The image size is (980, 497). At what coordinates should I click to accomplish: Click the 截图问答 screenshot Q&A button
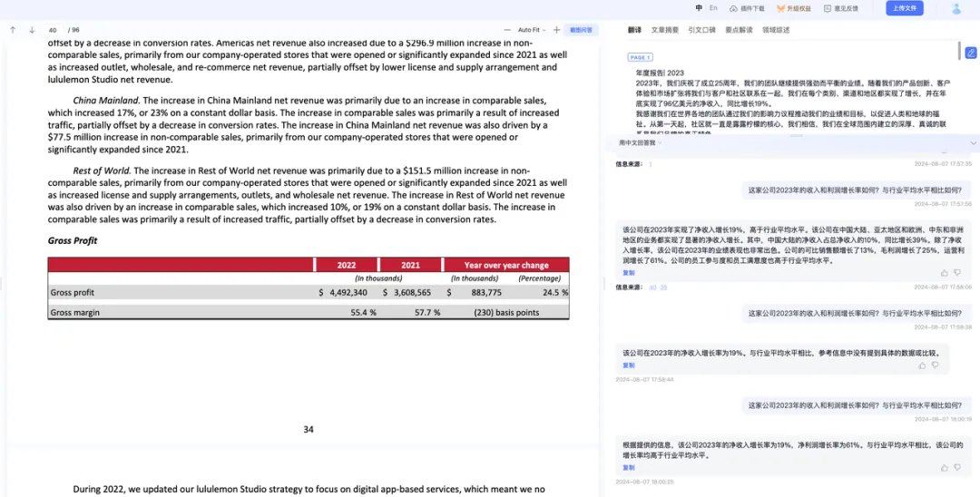[582, 30]
